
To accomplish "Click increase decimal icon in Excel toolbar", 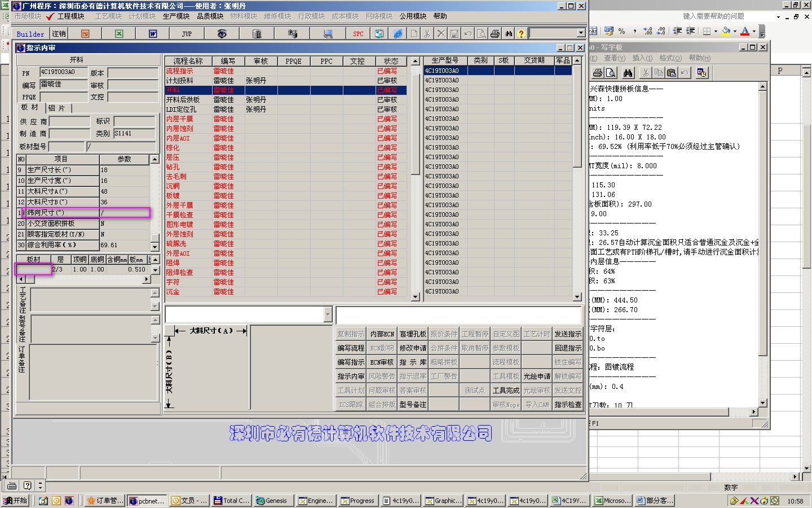I will click(x=648, y=31).
